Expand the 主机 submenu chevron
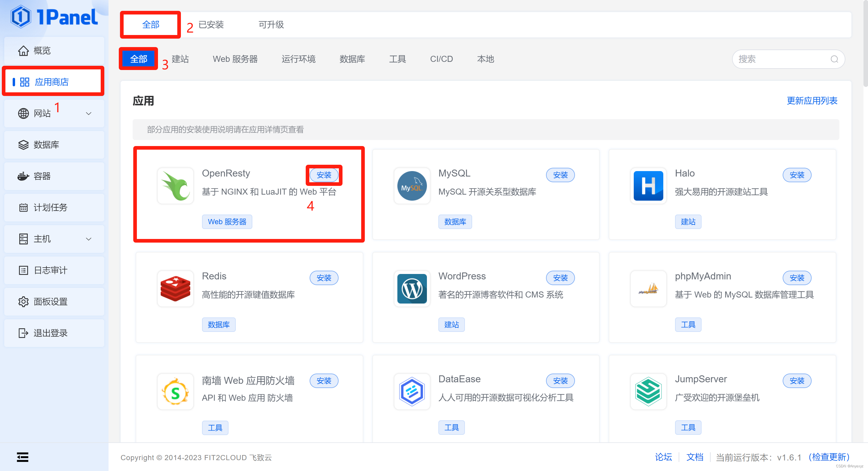868x471 pixels. [89, 239]
